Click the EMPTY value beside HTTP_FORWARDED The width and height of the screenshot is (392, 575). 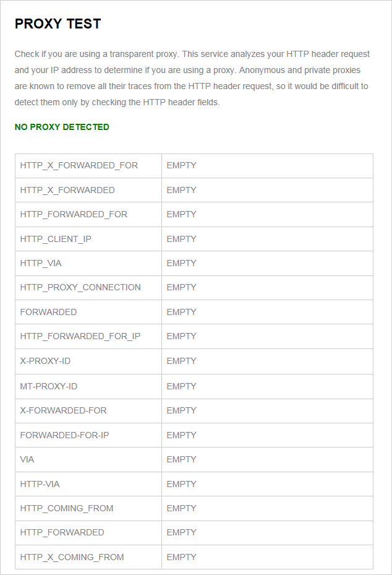point(181,532)
